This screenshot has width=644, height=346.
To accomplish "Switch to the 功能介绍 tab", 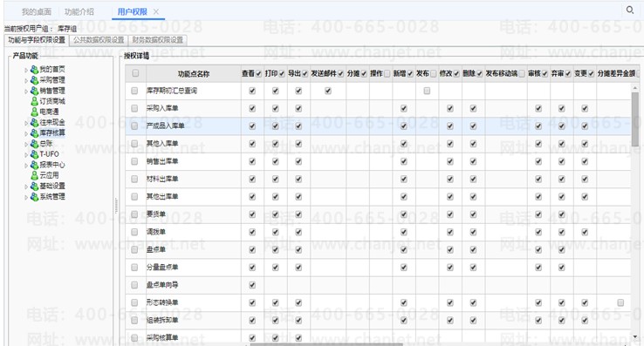I will [x=79, y=12].
